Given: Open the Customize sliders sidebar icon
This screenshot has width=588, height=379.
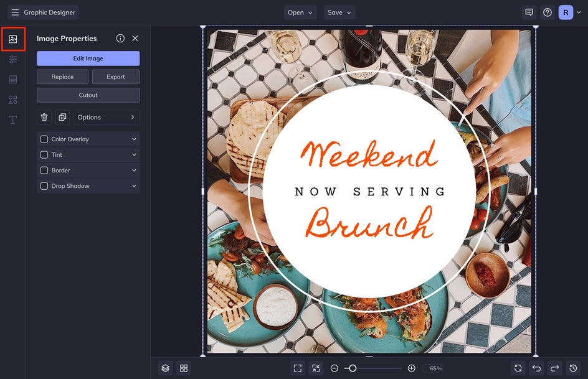Looking at the screenshot, I should point(13,59).
